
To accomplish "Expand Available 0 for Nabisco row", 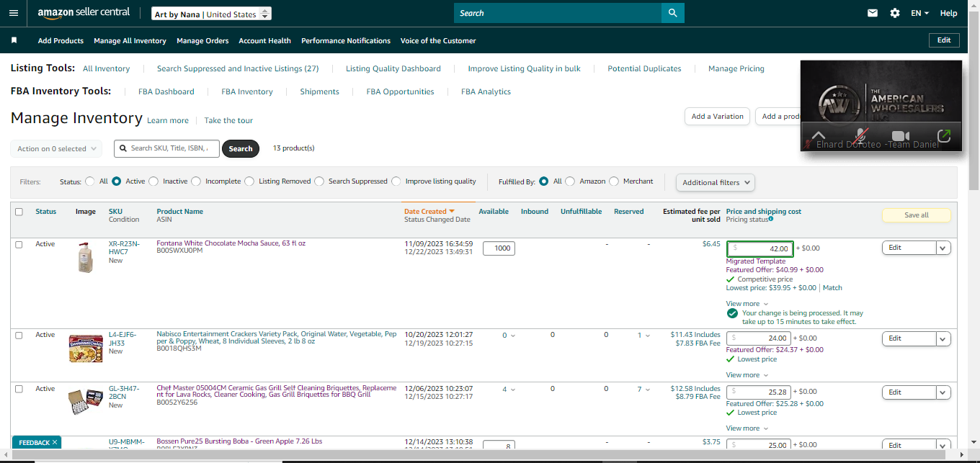I will pyautogui.click(x=509, y=336).
